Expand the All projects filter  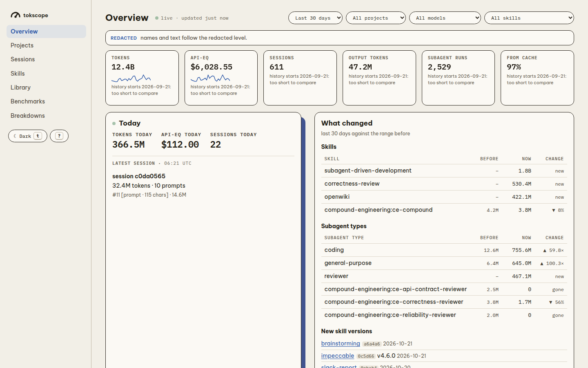point(376,18)
